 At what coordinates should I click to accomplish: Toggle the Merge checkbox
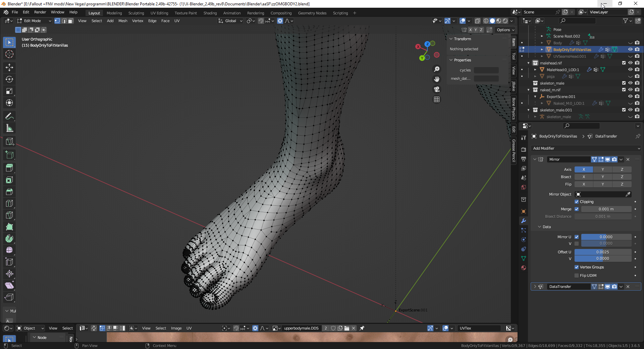(577, 209)
